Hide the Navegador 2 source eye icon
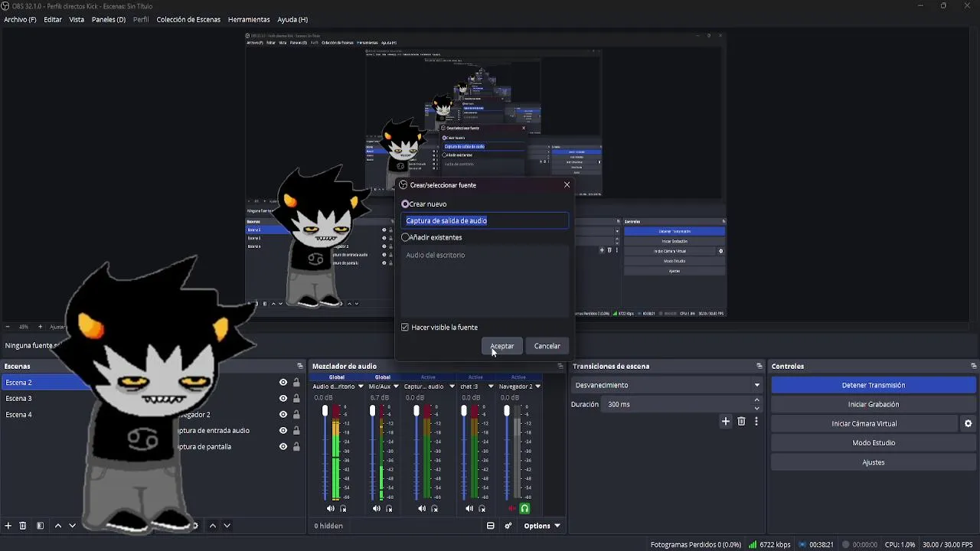The image size is (980, 551). (x=283, y=415)
